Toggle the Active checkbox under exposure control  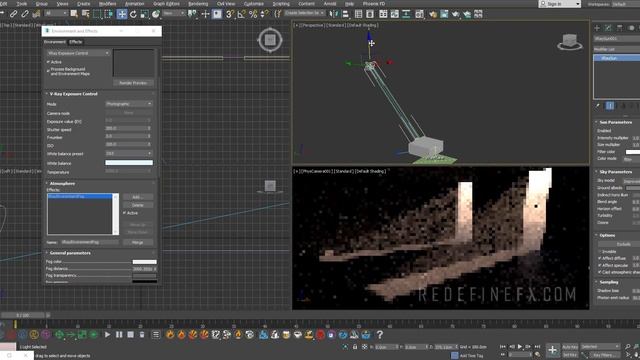pyautogui.click(x=48, y=62)
